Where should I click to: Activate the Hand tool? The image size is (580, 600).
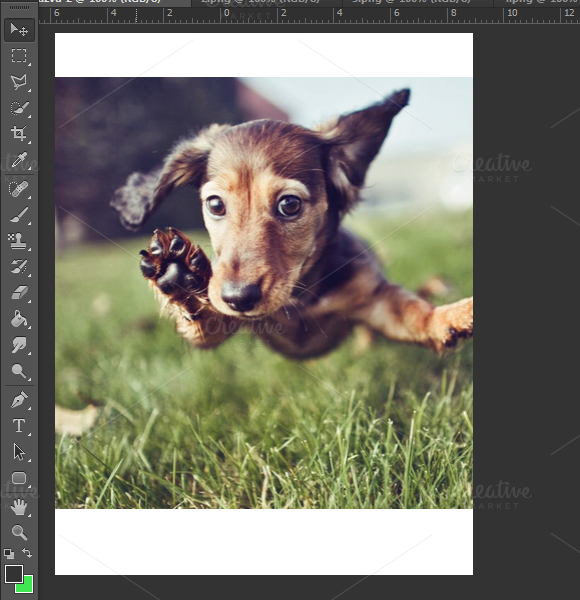pos(19,507)
